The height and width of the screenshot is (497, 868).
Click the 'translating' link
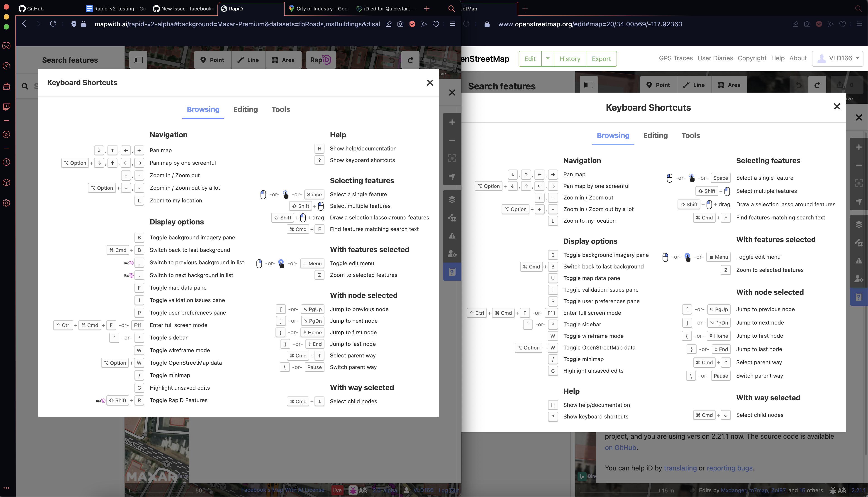[680, 468]
